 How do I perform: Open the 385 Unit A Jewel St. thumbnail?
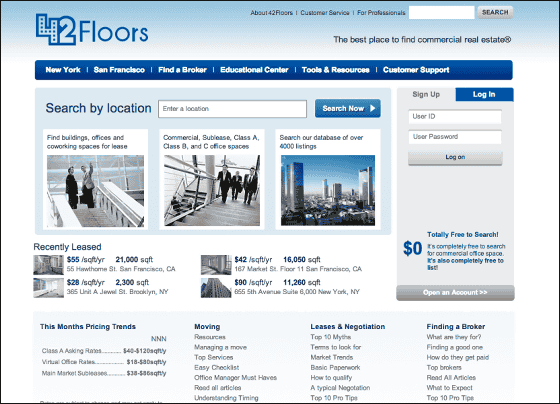tap(49, 288)
